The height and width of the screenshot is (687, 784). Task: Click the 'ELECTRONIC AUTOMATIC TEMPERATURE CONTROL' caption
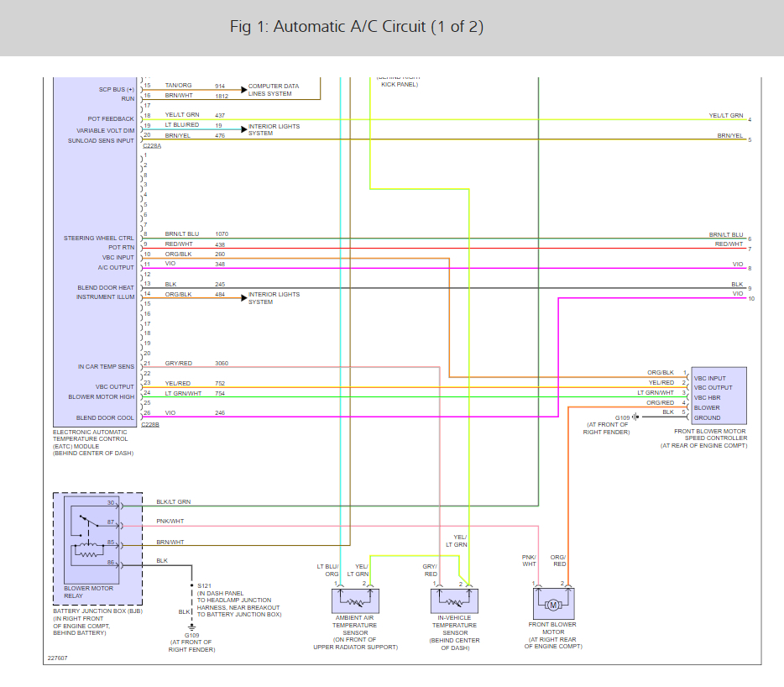pos(90,435)
